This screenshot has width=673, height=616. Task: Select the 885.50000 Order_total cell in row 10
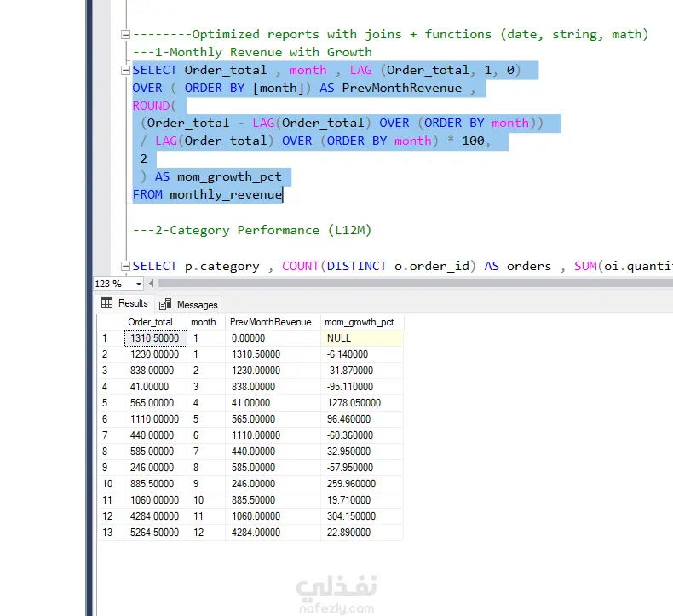(x=155, y=484)
